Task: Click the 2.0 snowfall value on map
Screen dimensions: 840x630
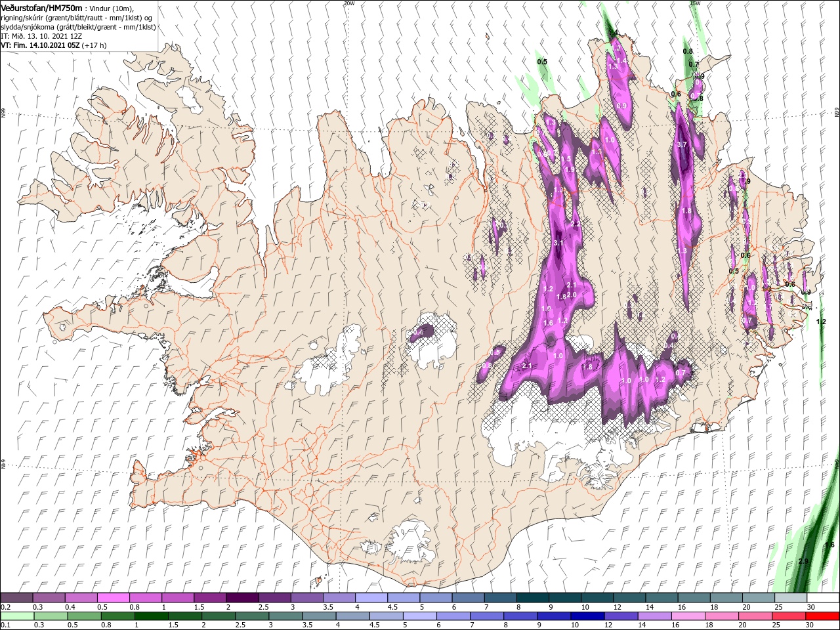Action: point(572,295)
